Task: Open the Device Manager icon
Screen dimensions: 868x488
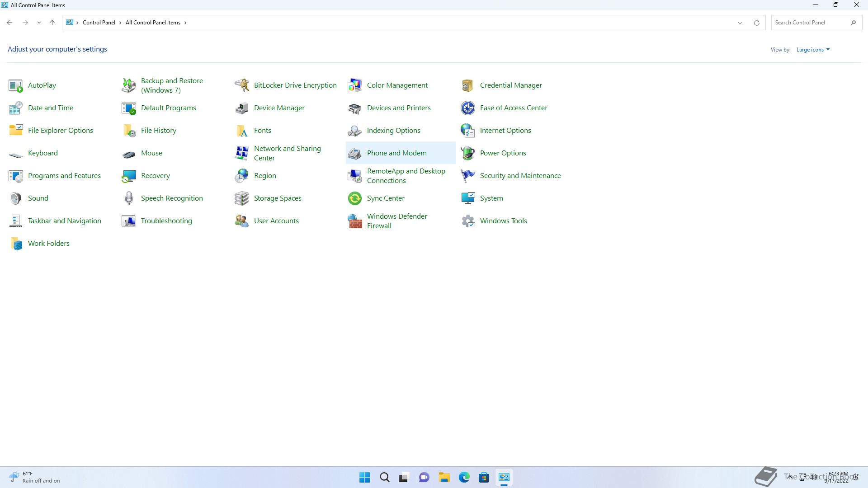Action: [242, 108]
